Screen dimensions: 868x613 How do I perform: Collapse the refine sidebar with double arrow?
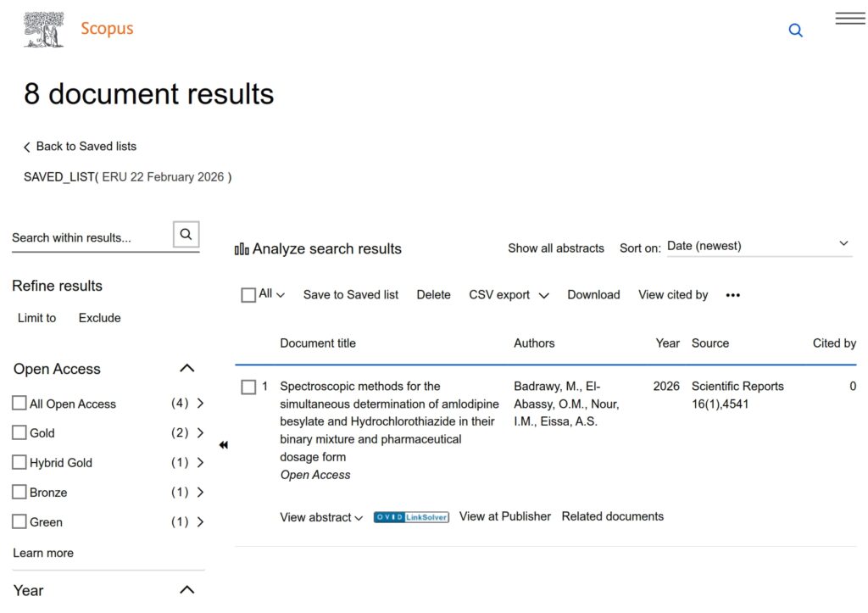tap(223, 445)
